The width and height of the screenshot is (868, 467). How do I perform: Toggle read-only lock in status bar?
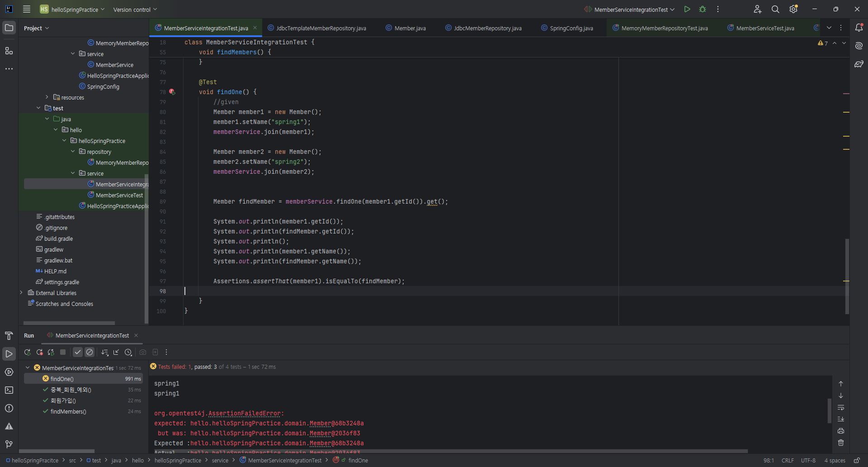857,460
